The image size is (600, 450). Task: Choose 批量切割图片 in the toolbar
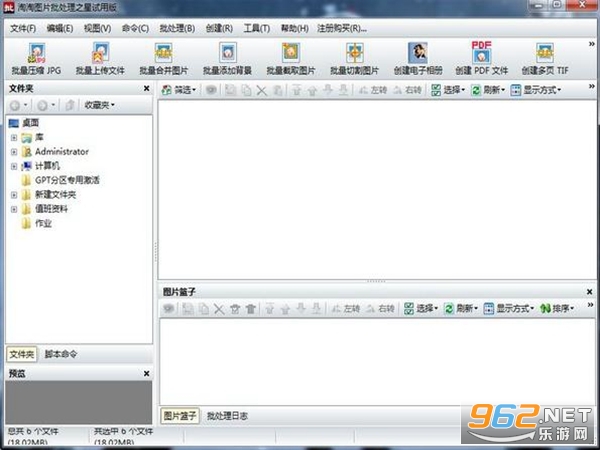(354, 59)
